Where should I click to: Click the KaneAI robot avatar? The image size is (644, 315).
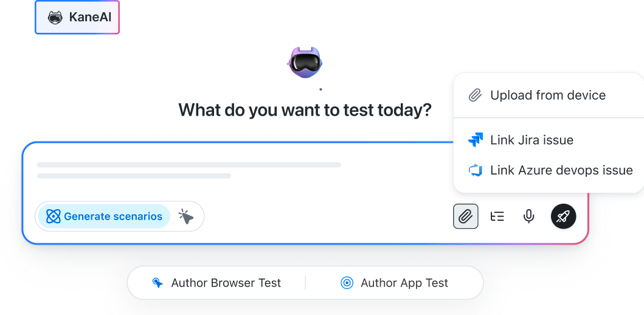click(305, 62)
